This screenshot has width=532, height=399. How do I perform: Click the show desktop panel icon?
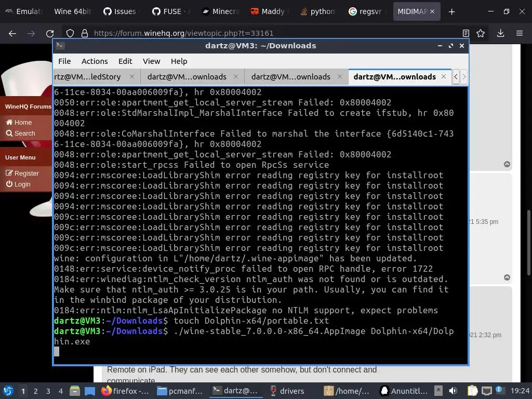[x=90, y=391]
